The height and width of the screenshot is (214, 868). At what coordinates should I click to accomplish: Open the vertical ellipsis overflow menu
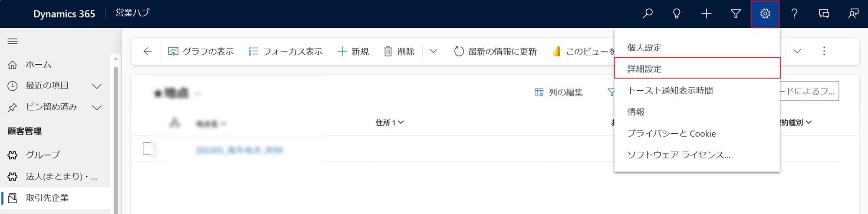tap(824, 51)
